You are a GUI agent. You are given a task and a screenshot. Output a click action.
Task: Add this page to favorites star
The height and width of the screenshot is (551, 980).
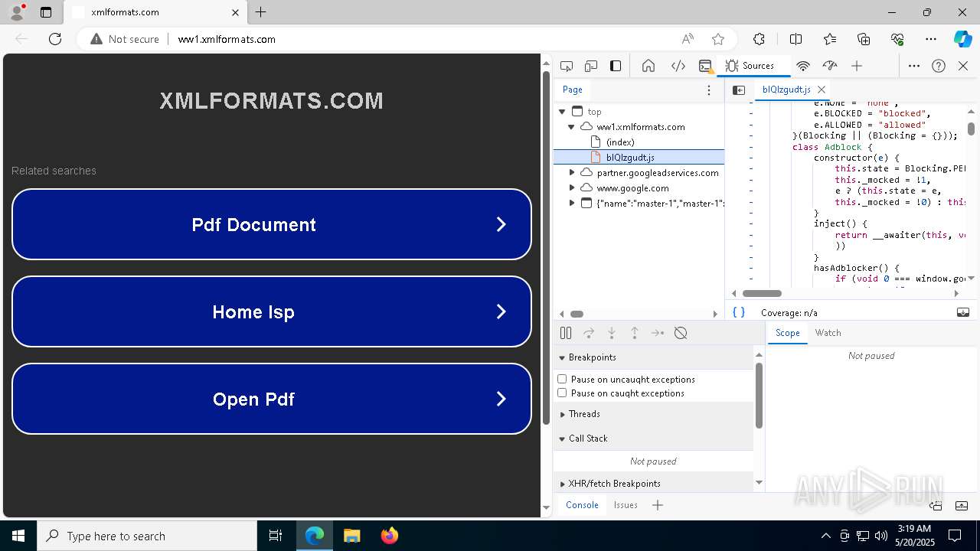[x=718, y=39]
